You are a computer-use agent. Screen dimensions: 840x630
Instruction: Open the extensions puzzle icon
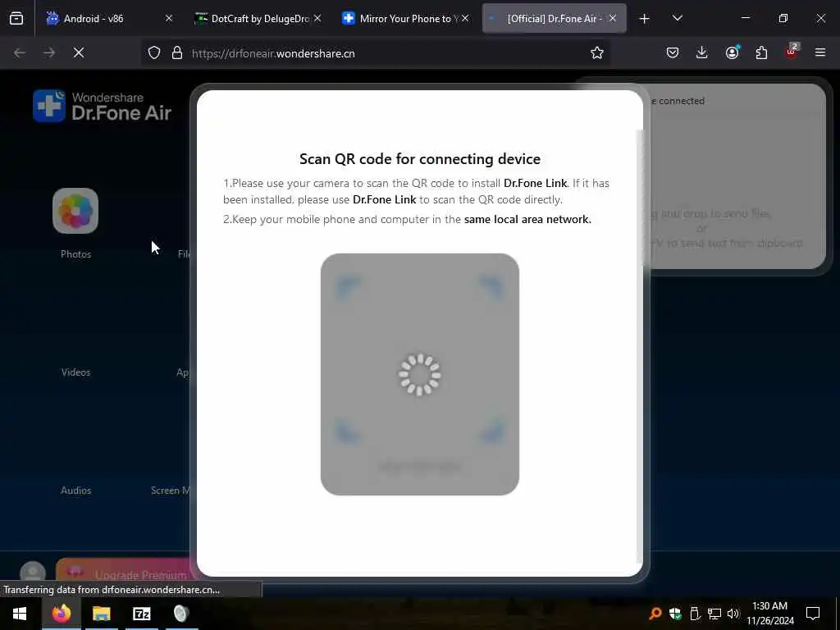761,52
